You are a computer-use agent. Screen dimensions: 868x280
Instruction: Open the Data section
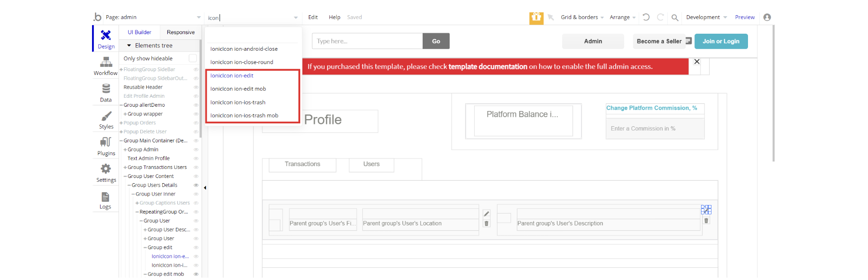[106, 93]
